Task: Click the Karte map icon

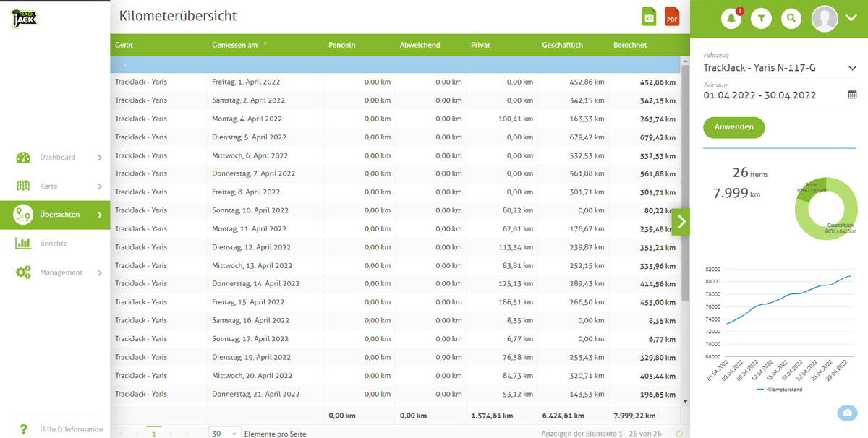Action: [23, 186]
